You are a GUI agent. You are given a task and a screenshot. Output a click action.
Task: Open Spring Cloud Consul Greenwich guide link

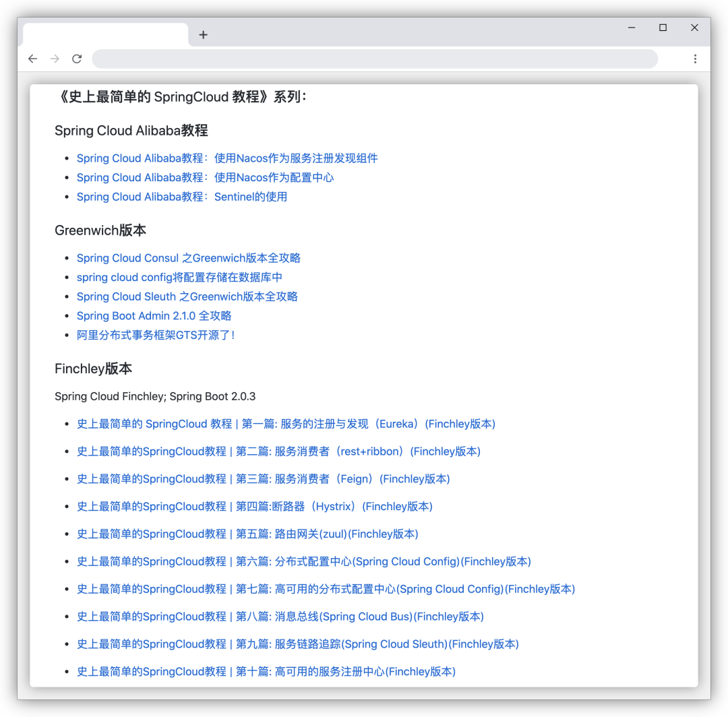point(189,258)
